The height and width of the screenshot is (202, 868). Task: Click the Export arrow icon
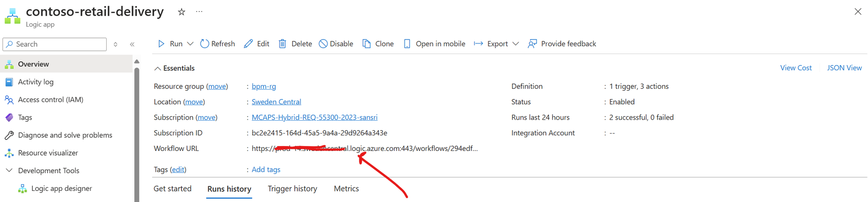click(x=478, y=44)
